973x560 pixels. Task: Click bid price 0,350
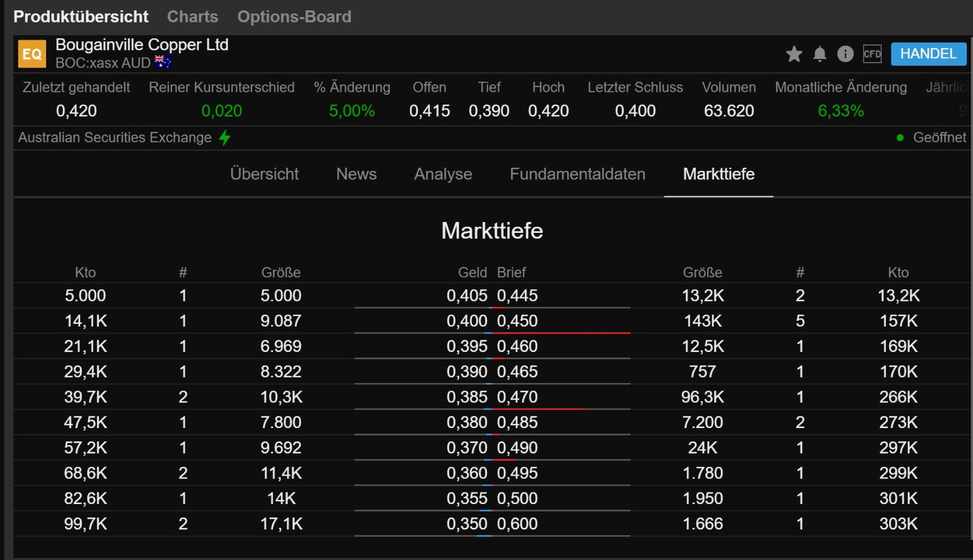tap(467, 524)
